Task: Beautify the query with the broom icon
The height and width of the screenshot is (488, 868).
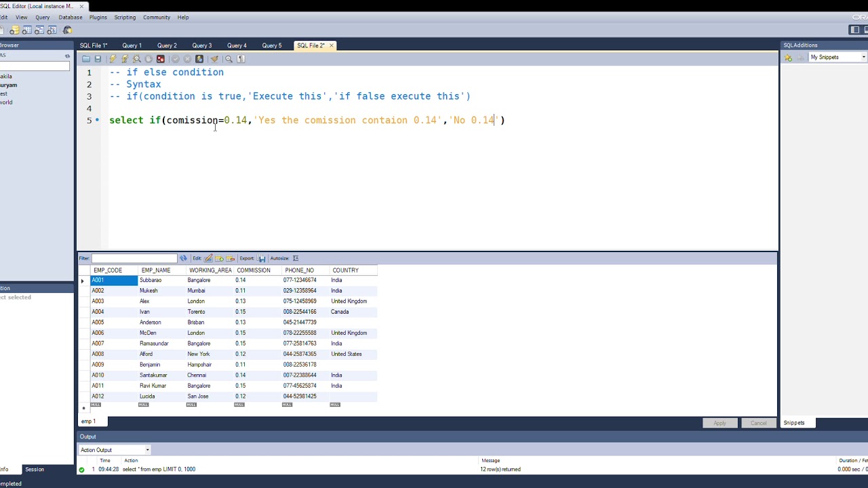Action: point(214,59)
